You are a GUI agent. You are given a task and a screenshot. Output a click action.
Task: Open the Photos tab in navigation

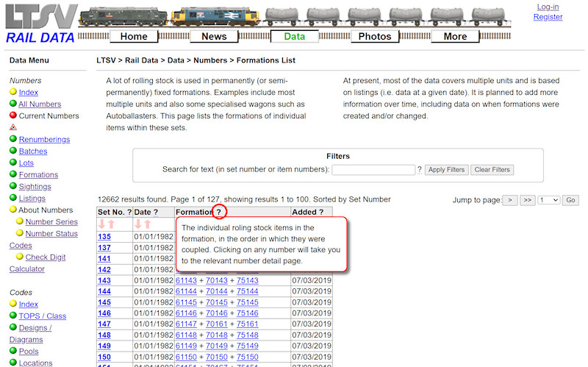point(375,36)
